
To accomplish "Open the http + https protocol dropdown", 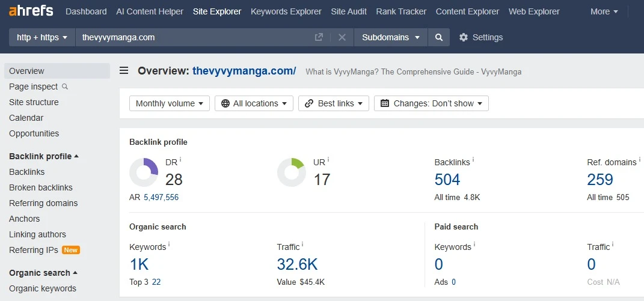I will coord(42,37).
